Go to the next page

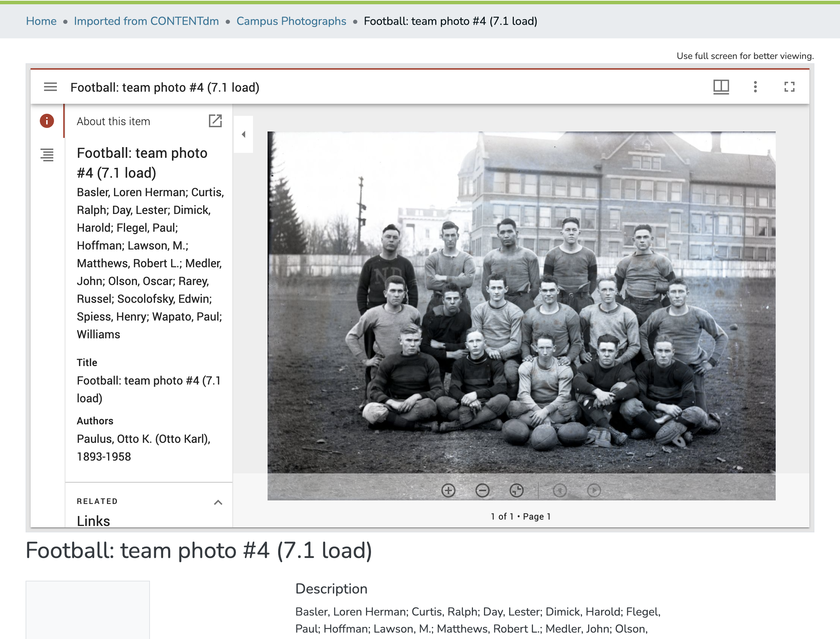[594, 490]
